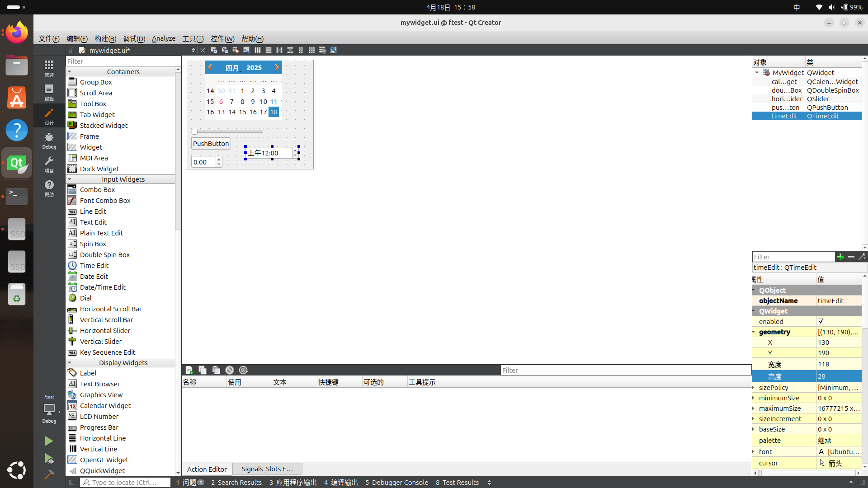This screenshot has width=868, height=488.
Task: Uncheck the enabled property checkbox
Action: pos(821,321)
